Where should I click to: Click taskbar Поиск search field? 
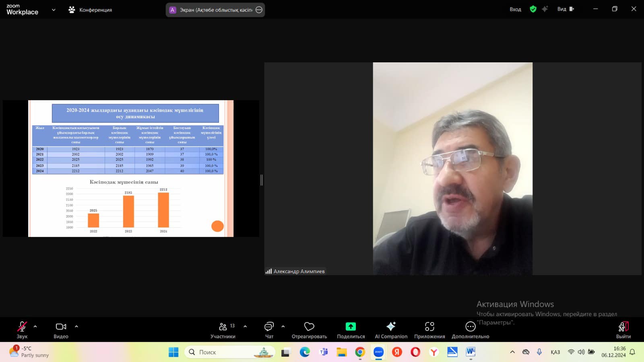229,352
